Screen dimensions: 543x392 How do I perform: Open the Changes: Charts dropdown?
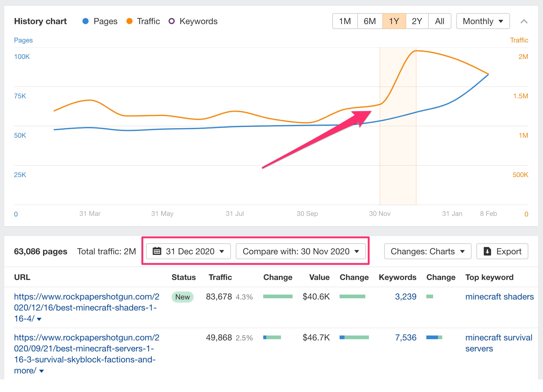point(427,251)
